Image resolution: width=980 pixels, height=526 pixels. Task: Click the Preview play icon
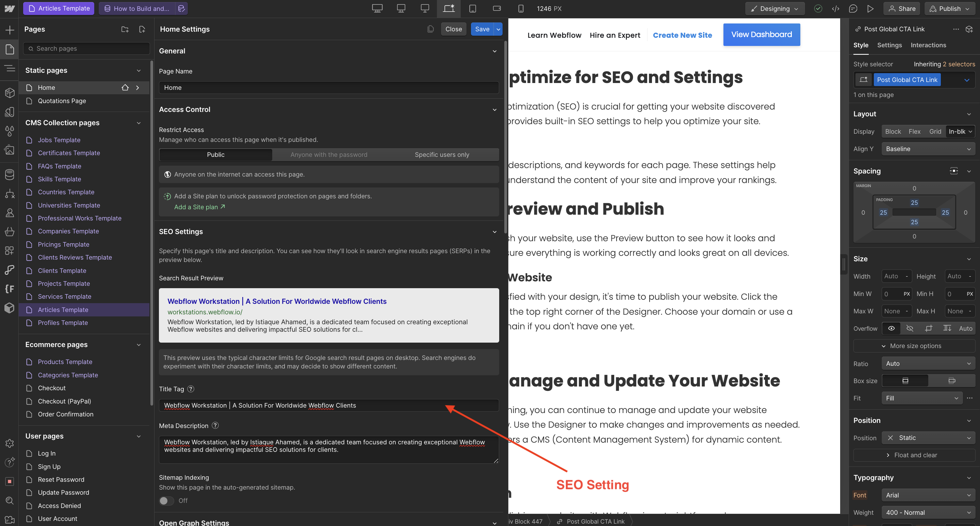pos(870,9)
